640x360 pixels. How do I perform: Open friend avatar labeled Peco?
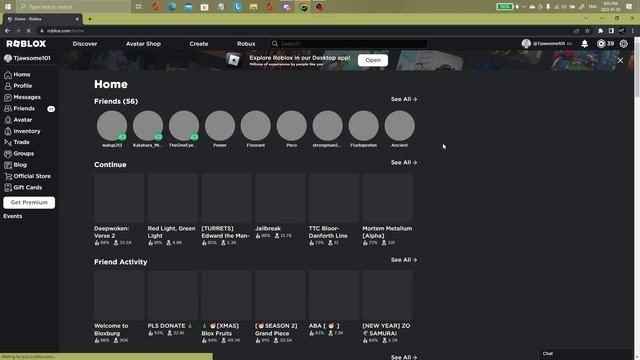pos(291,126)
